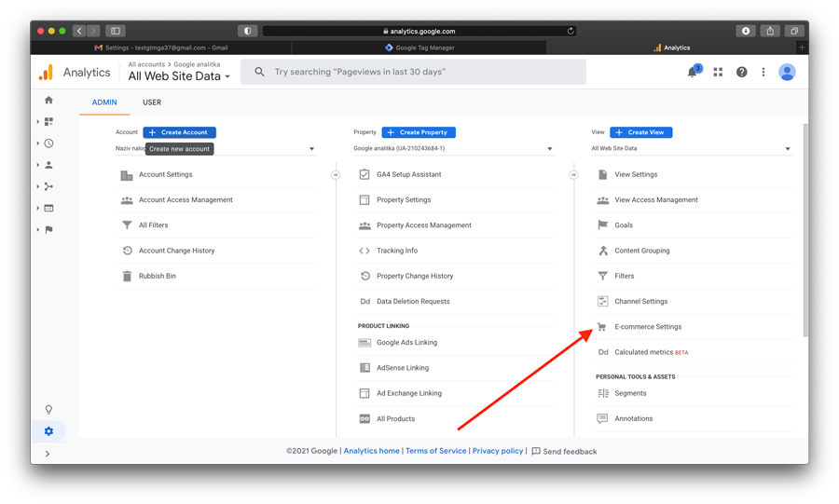Open the All Web Site Data view dropdown

point(787,149)
